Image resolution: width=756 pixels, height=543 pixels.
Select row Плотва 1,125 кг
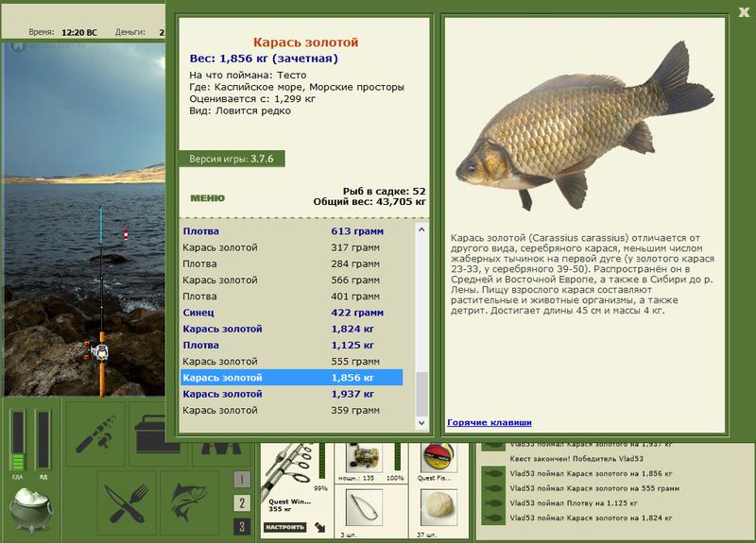291,345
